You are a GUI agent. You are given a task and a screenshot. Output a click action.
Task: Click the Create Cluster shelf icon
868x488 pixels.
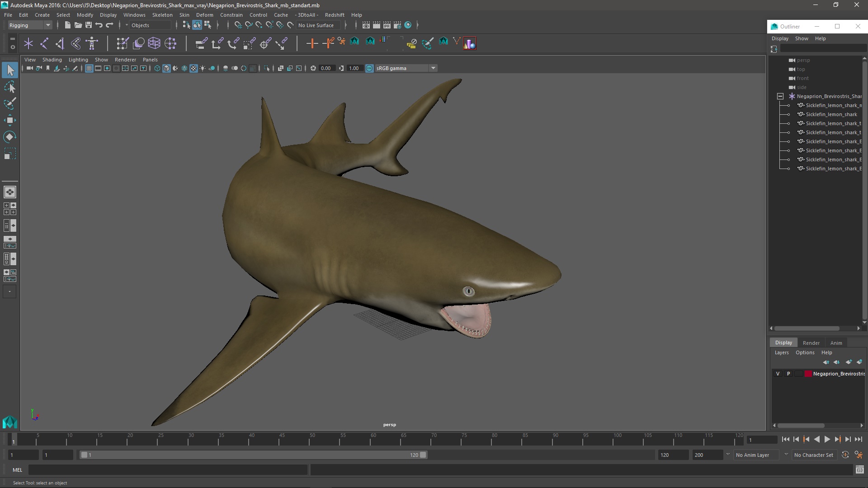(170, 43)
